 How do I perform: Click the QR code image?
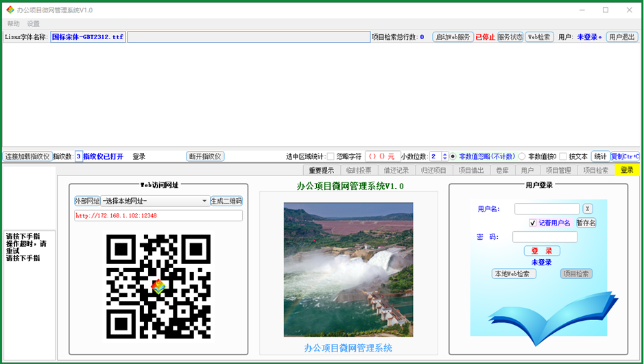[x=158, y=287]
